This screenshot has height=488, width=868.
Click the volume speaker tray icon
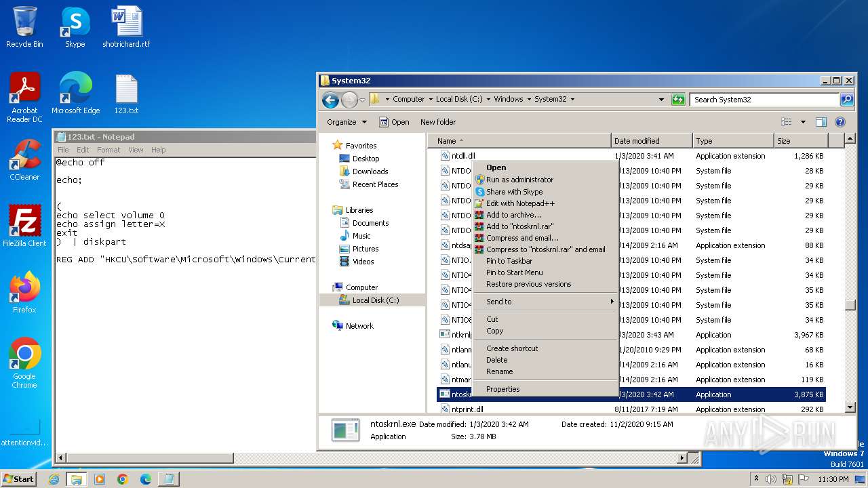(x=771, y=479)
